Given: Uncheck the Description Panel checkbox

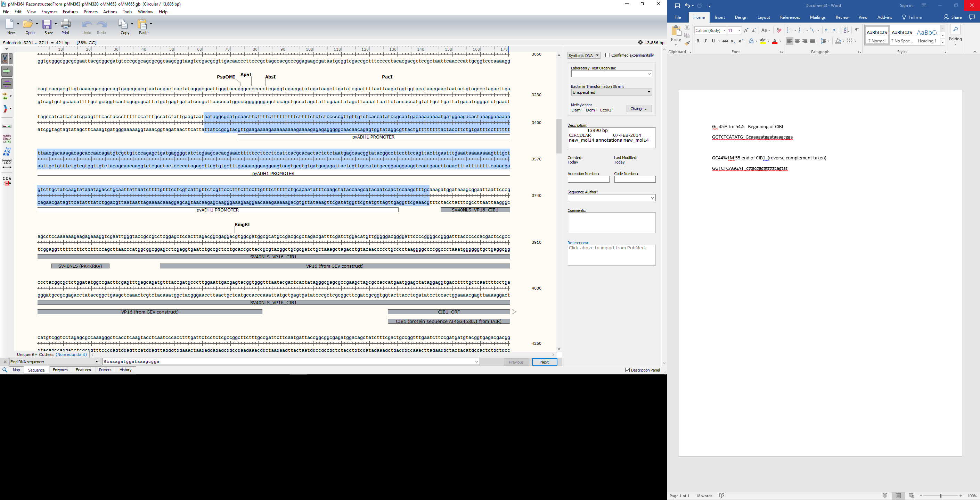Looking at the screenshot, I should pos(627,370).
